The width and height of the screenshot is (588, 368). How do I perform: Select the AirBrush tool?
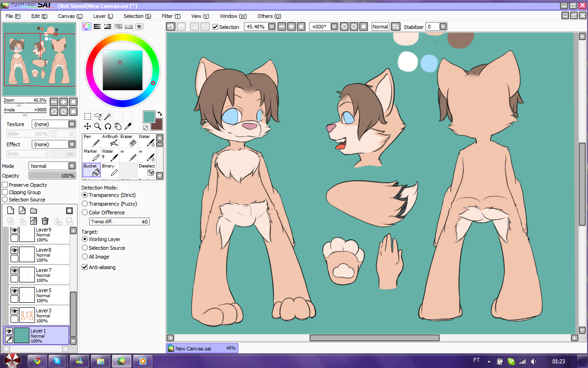click(x=110, y=141)
